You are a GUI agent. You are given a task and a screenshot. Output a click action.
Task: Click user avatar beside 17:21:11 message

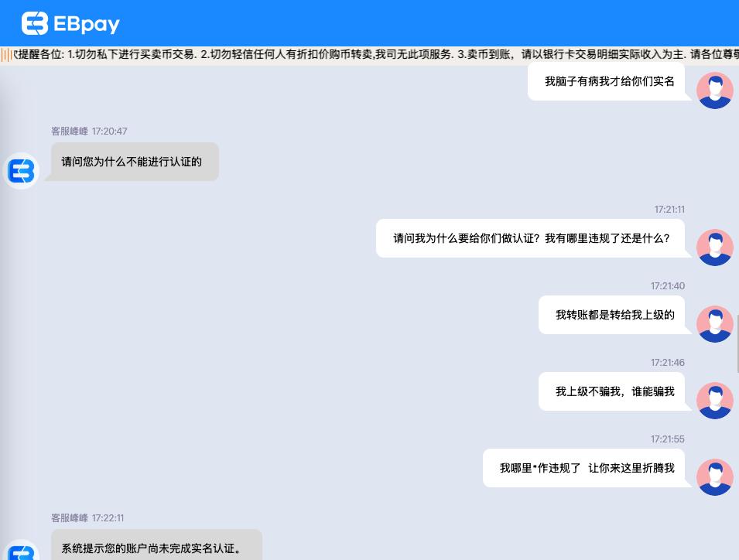click(715, 248)
